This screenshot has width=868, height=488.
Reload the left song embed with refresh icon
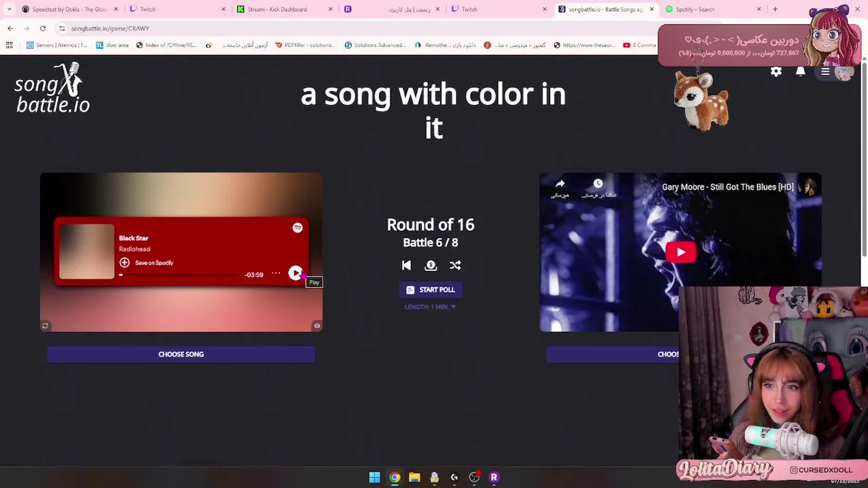pos(45,326)
